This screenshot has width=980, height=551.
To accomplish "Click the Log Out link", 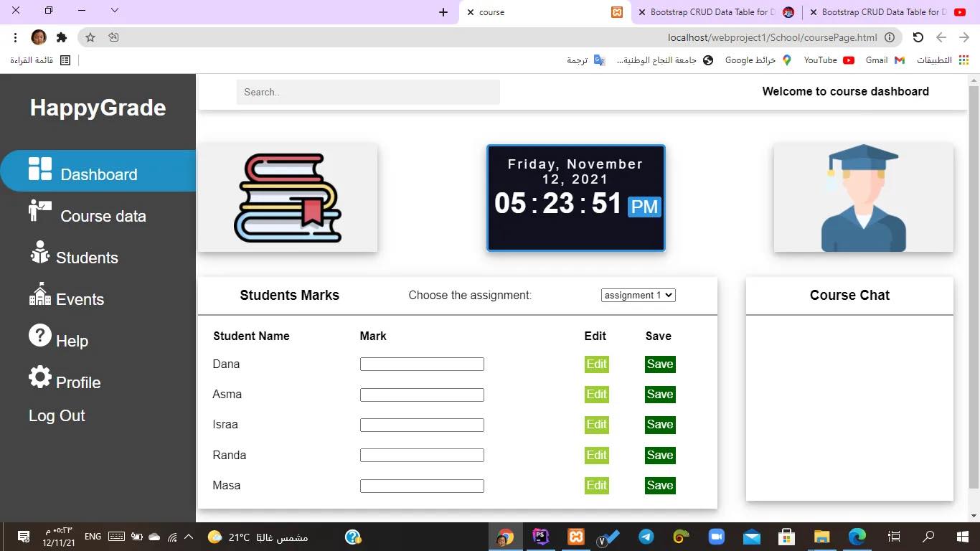I will [x=57, y=415].
